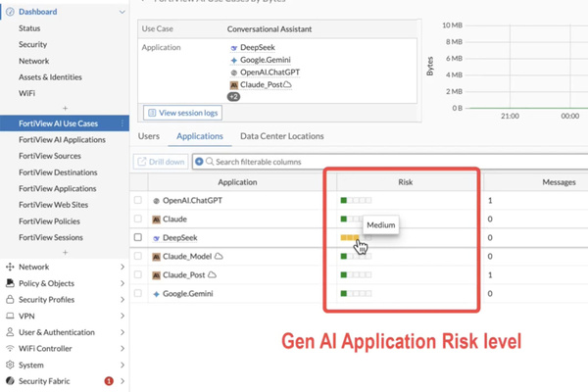
Task: Check the OpenAI.ChatGPT row checkbox
Action: point(138,201)
